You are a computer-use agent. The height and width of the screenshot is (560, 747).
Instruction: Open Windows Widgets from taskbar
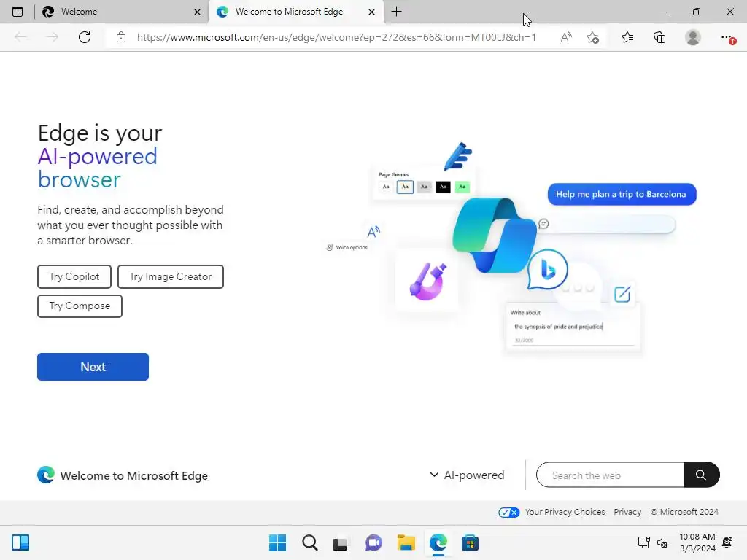20,542
